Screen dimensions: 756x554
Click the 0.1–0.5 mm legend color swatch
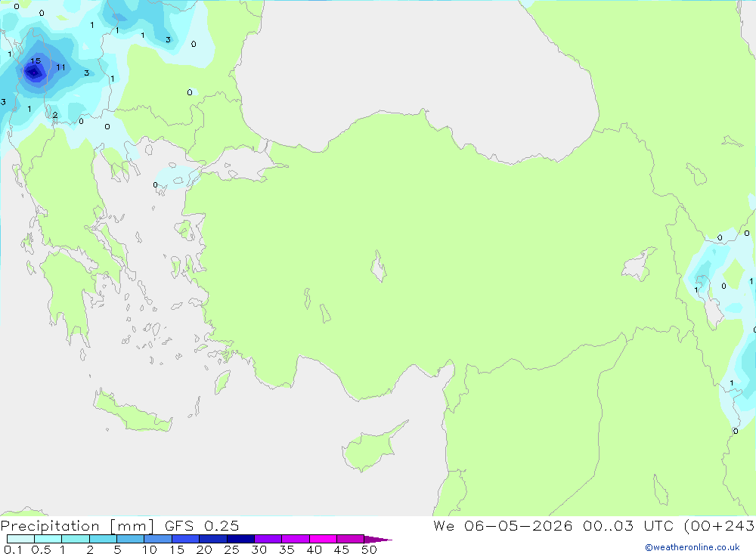click(20, 539)
